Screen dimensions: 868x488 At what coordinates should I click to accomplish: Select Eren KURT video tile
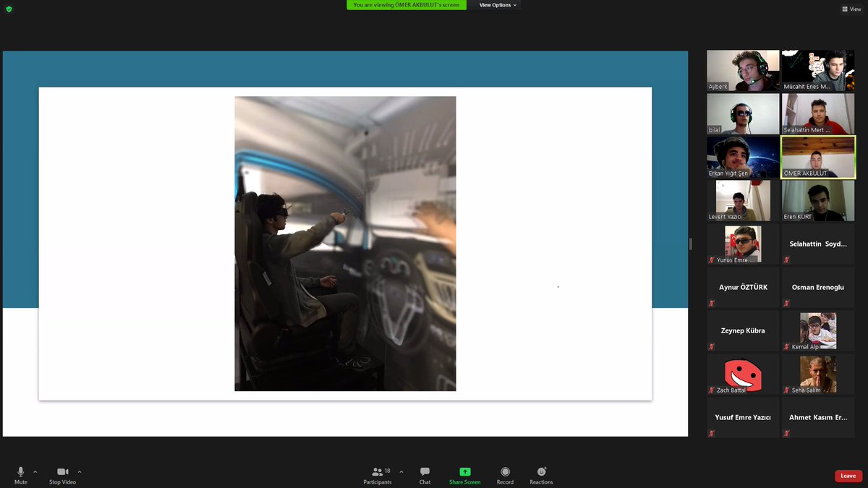818,201
